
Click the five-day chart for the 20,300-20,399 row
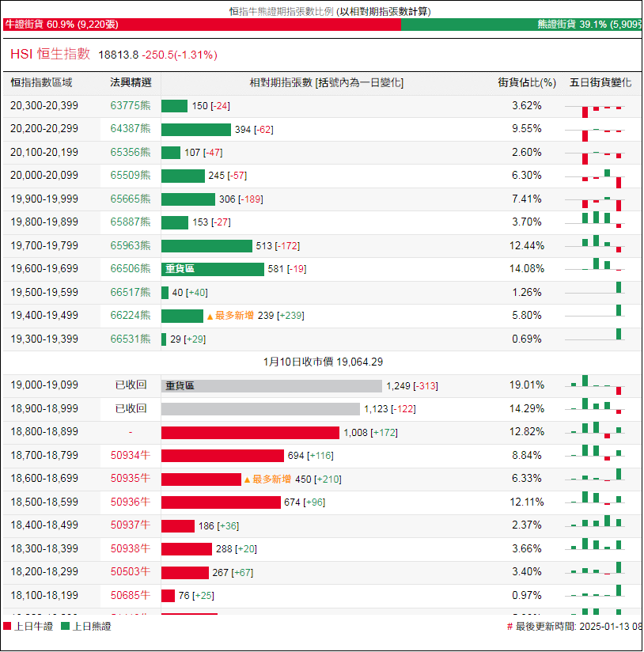(596, 107)
